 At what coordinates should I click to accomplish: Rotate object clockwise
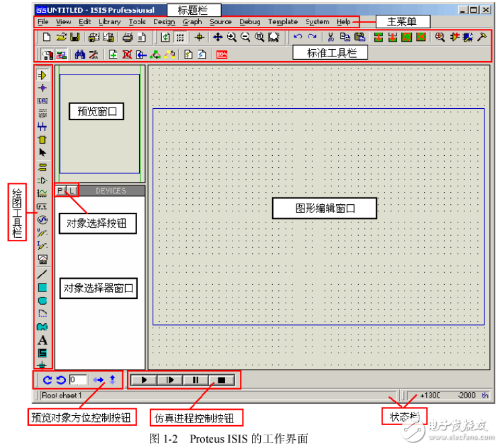47,379
